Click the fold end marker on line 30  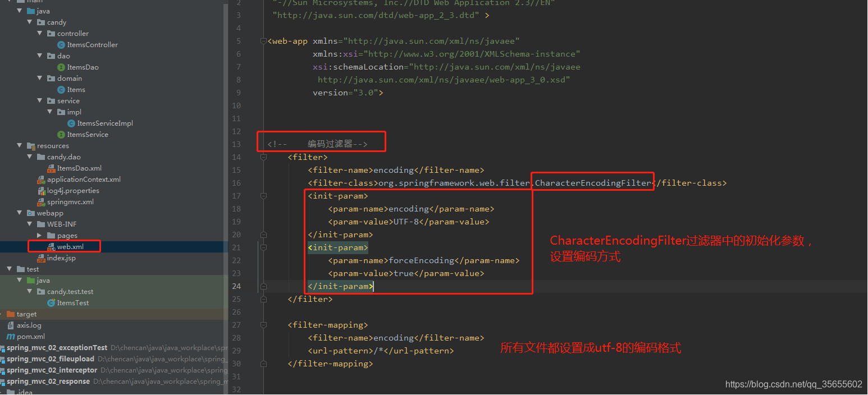[x=263, y=364]
